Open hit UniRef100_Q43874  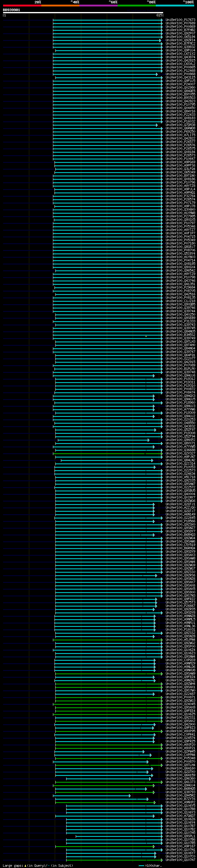point(180,57)
